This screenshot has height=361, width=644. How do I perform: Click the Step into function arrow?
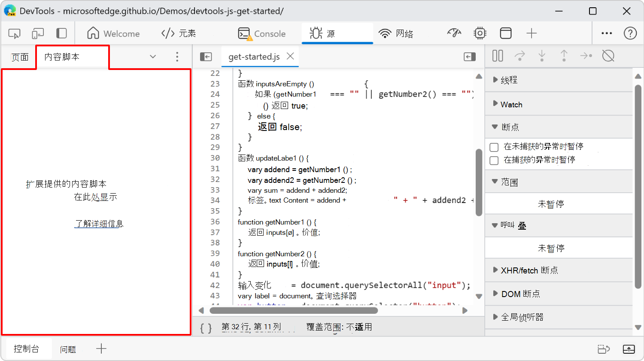click(542, 56)
